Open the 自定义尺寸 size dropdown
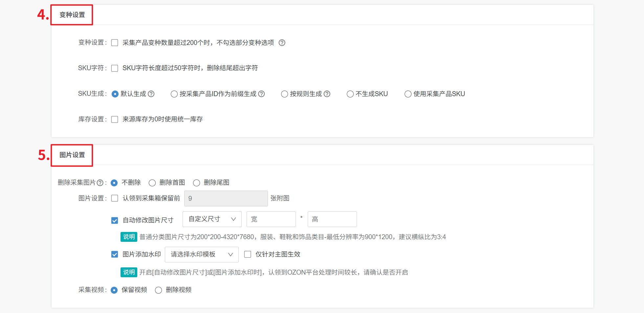Viewport: 644px width, 313px height. tap(212, 219)
